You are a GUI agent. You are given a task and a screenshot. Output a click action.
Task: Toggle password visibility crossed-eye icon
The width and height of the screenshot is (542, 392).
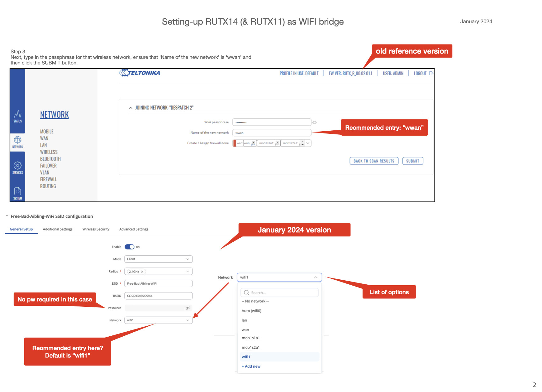pos(188,308)
